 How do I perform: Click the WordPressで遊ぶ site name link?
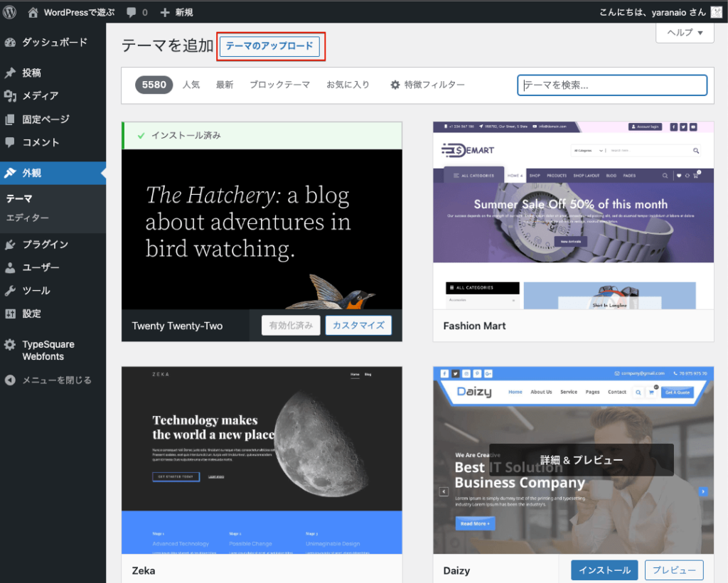click(x=80, y=13)
